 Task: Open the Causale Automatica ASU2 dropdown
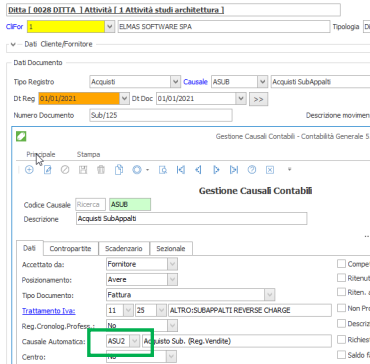pyautogui.click(x=135, y=341)
